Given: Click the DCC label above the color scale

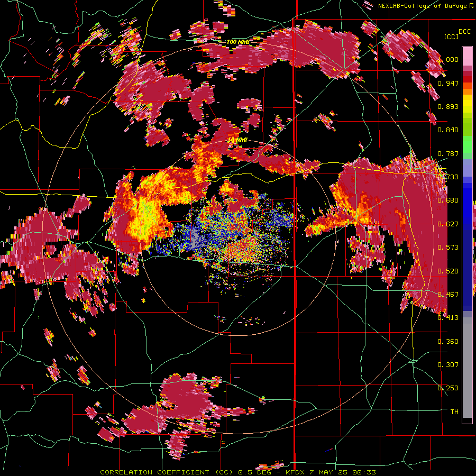Looking at the screenshot, I should (x=464, y=32).
